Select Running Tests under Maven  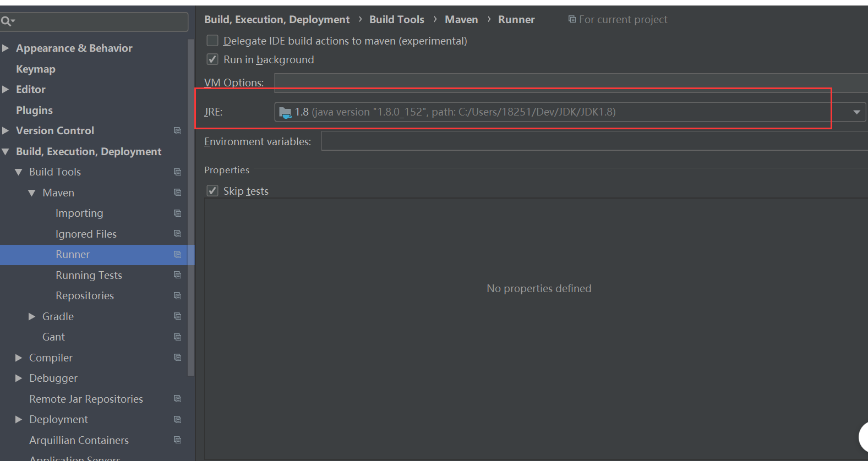point(89,275)
